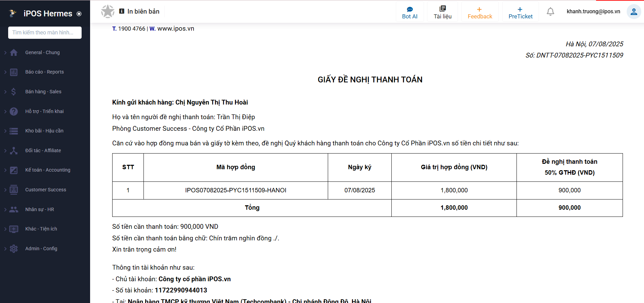Open Hỗ trợ - Triển khai menu

point(45,111)
